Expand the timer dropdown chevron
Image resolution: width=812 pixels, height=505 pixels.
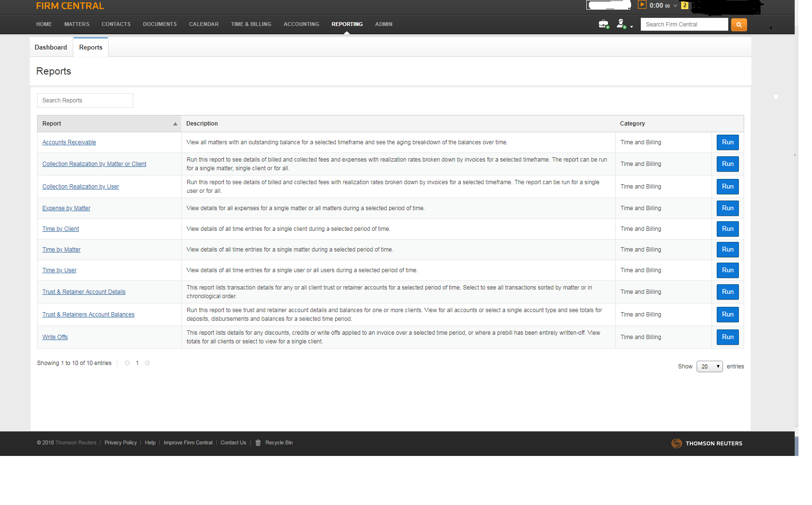(x=675, y=6)
